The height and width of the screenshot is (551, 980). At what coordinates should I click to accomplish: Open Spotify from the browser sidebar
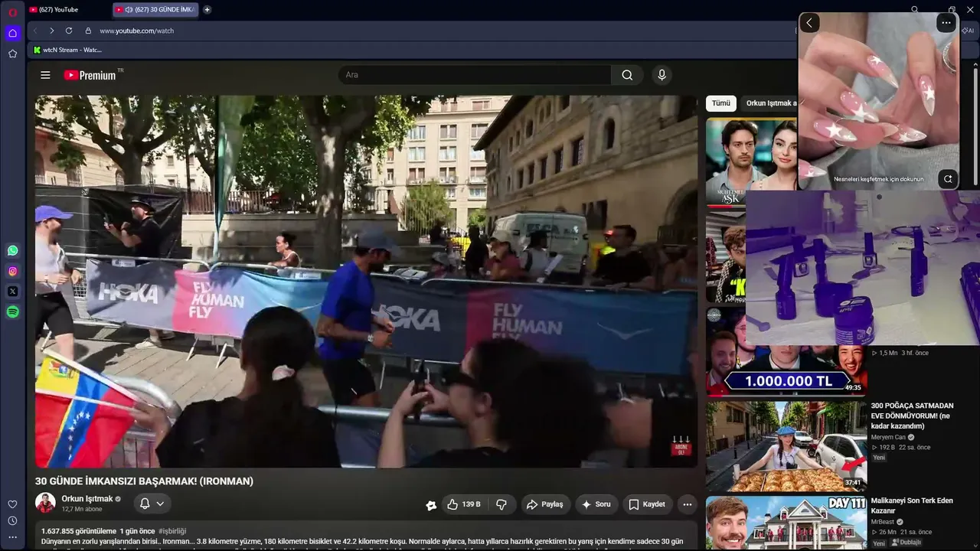pos(12,312)
